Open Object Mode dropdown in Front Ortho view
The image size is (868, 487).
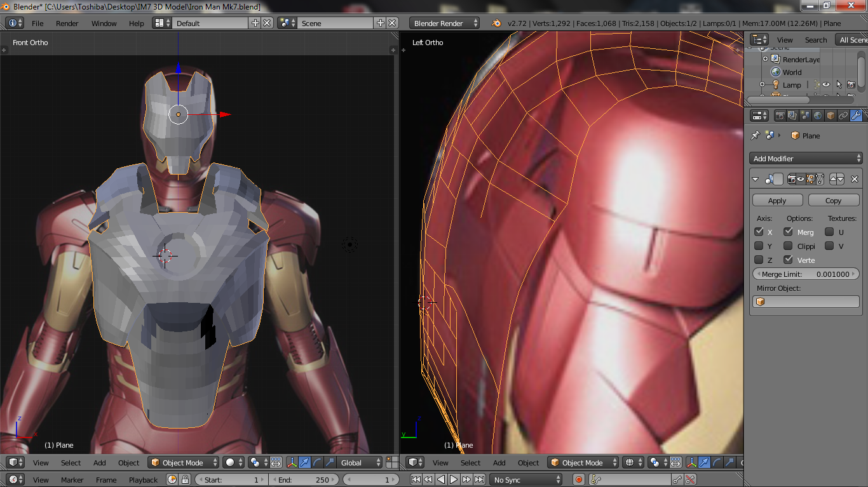[184, 462]
